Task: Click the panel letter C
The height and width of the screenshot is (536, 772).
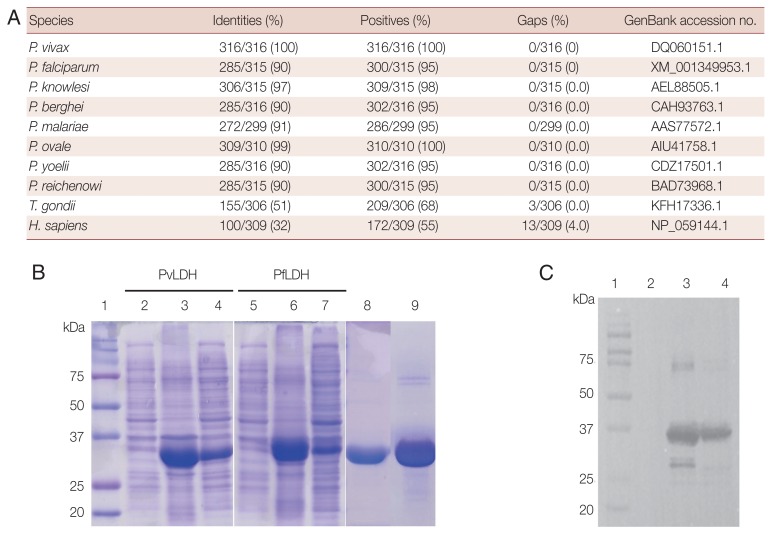Action: click(547, 273)
